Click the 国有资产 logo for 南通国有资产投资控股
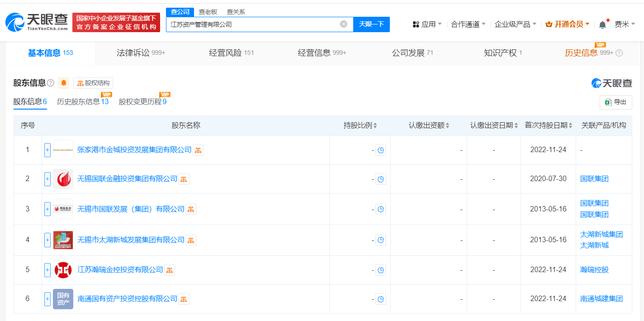 click(x=63, y=299)
